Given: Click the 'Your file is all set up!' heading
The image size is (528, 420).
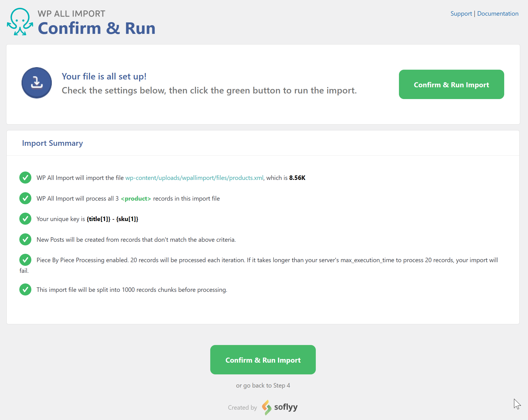Looking at the screenshot, I should (x=104, y=76).
